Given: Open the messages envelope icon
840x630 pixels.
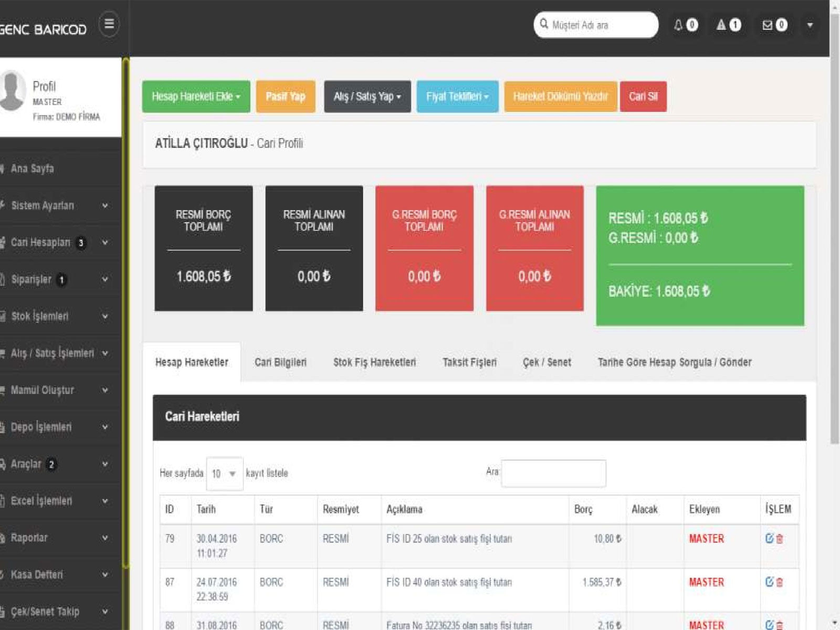Looking at the screenshot, I should (x=767, y=25).
